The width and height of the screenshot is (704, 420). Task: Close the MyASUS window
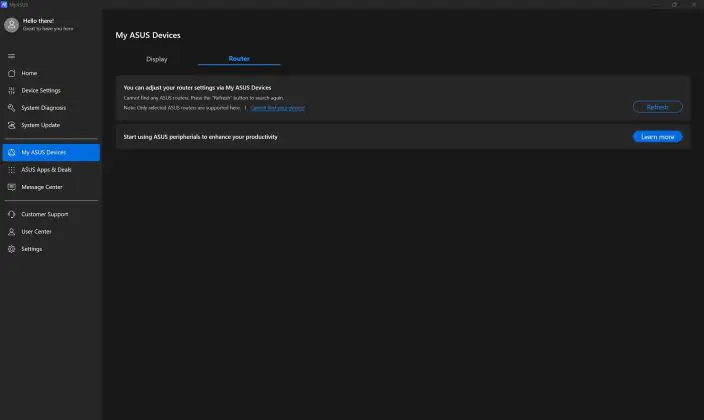[x=694, y=4]
